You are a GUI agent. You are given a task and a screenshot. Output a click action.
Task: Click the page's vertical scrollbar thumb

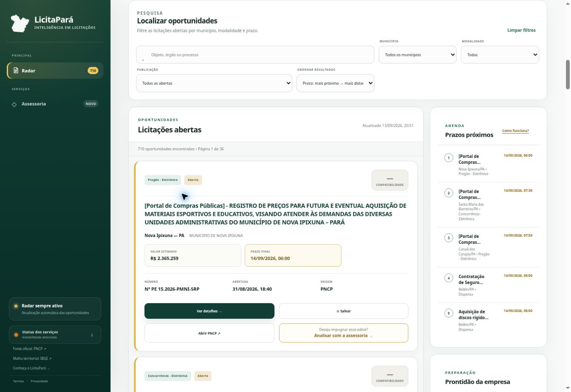(568, 75)
